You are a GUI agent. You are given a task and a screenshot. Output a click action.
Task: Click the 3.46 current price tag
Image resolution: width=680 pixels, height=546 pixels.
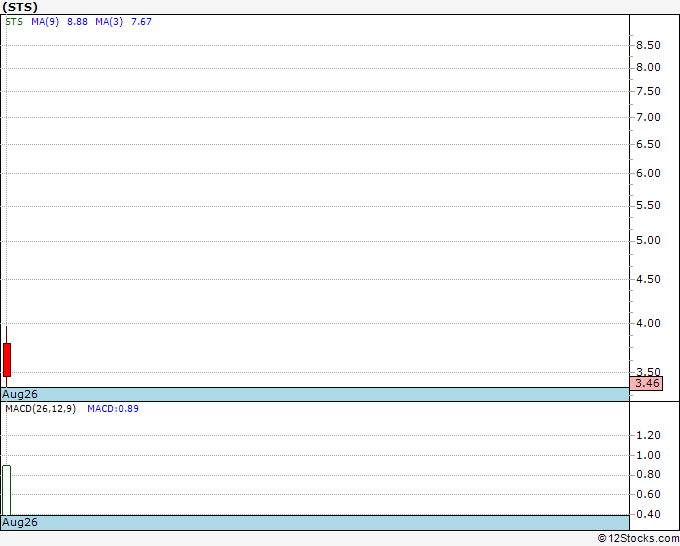point(647,383)
